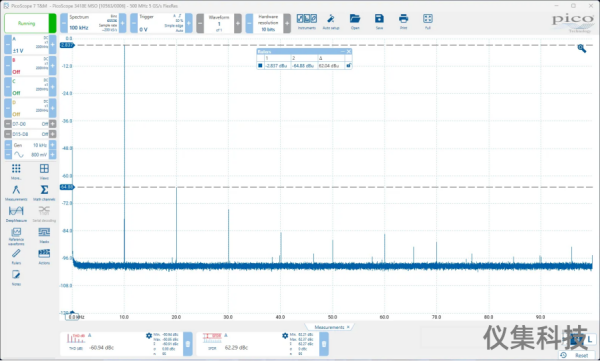The height and width of the screenshot is (361, 600).
Task: Click the lock icon in Rulers panel
Action: coord(348,66)
